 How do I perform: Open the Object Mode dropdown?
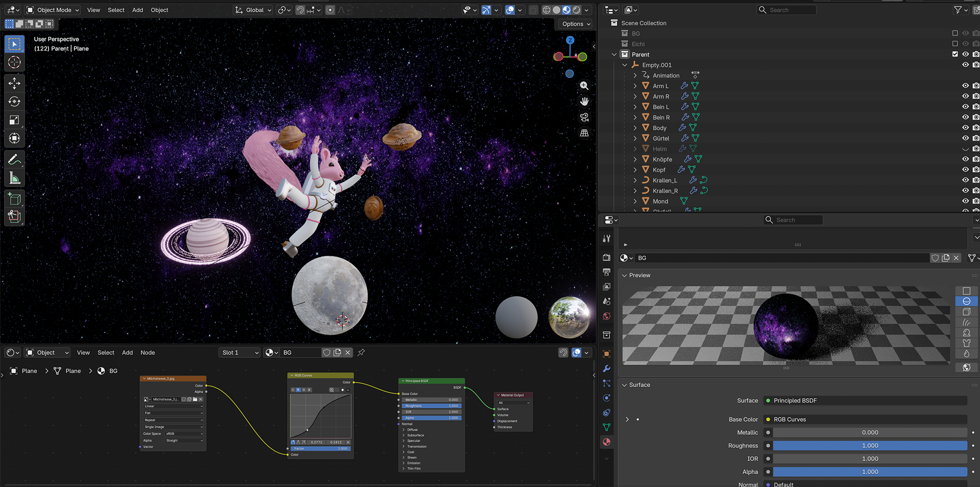tap(53, 10)
